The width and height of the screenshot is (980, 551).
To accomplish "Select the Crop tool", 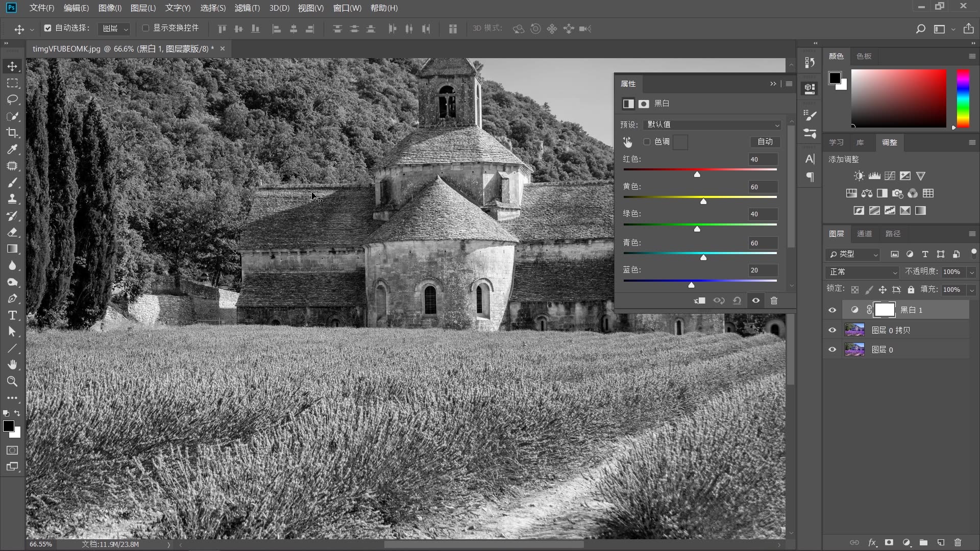I will (12, 133).
